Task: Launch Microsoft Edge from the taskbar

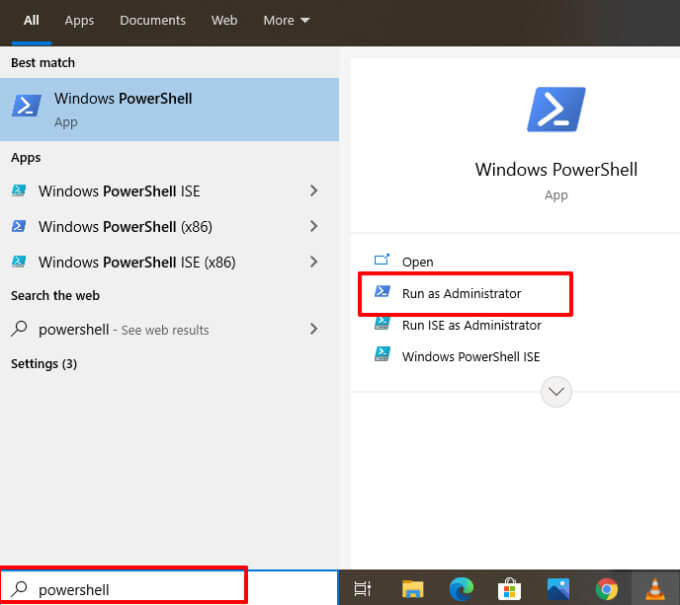Action: click(x=461, y=589)
